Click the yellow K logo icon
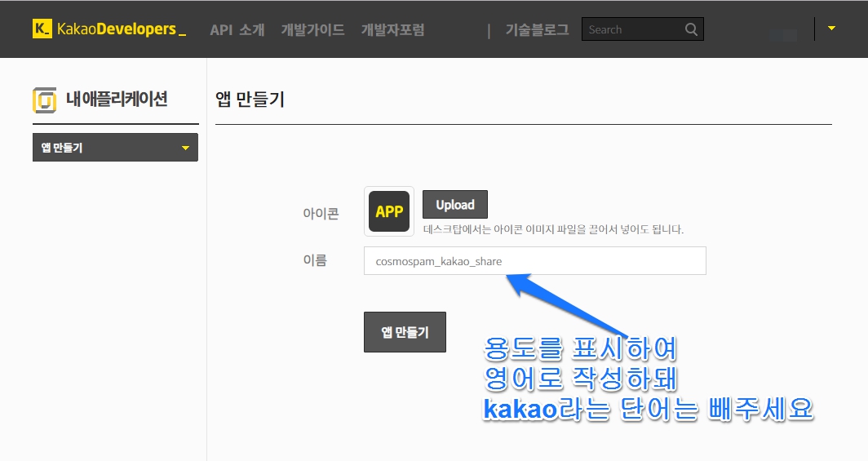This screenshot has width=868, height=461. 42,29
